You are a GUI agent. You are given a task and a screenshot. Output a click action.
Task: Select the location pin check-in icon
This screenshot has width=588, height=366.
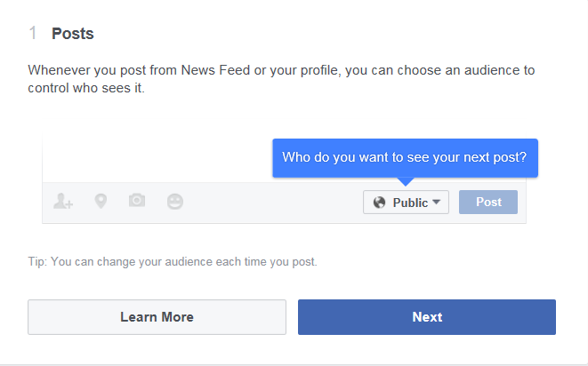(101, 201)
